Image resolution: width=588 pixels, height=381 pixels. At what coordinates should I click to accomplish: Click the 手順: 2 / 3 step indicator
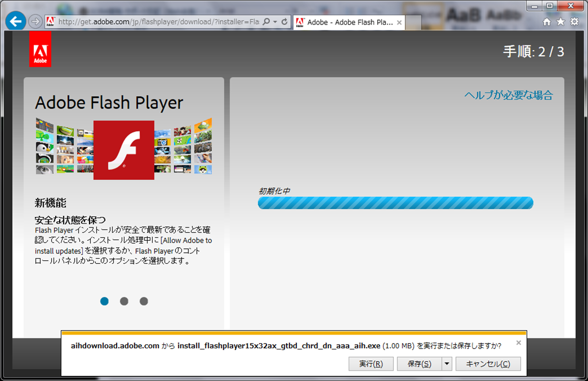tap(533, 51)
